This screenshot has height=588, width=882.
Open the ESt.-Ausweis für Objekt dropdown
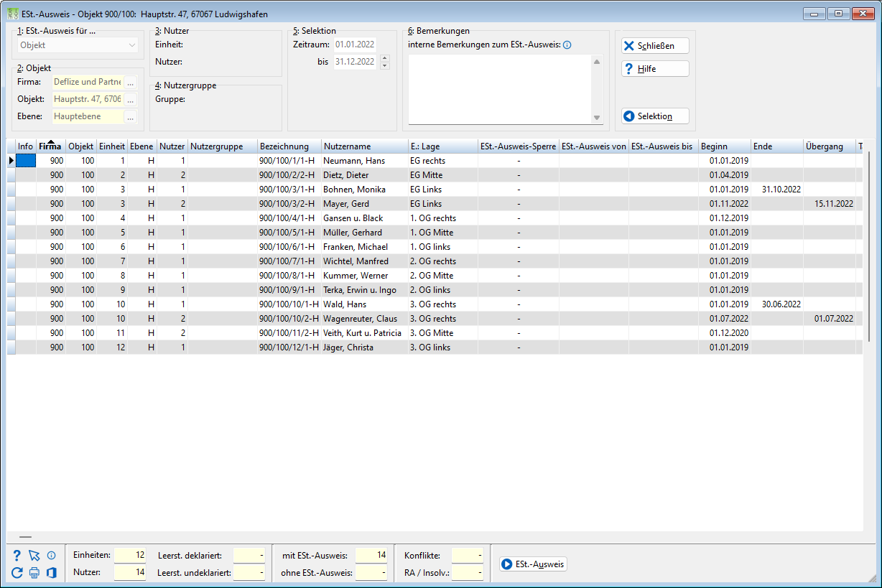[79, 45]
